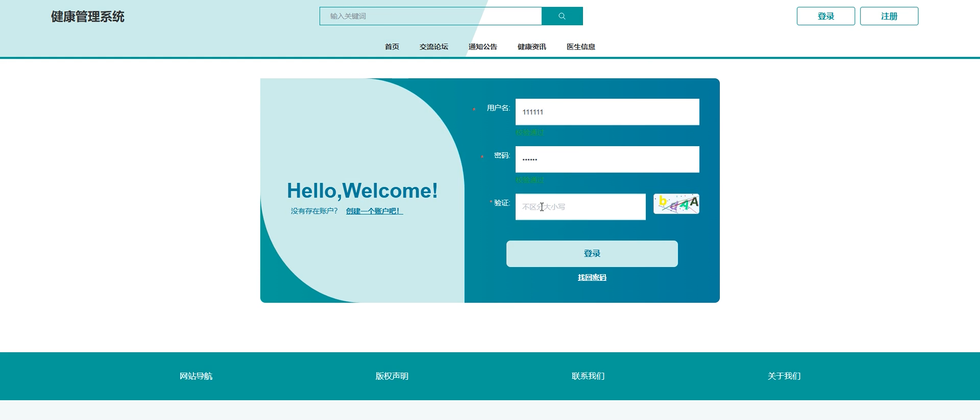Click 联系我们 in footer

(x=588, y=376)
